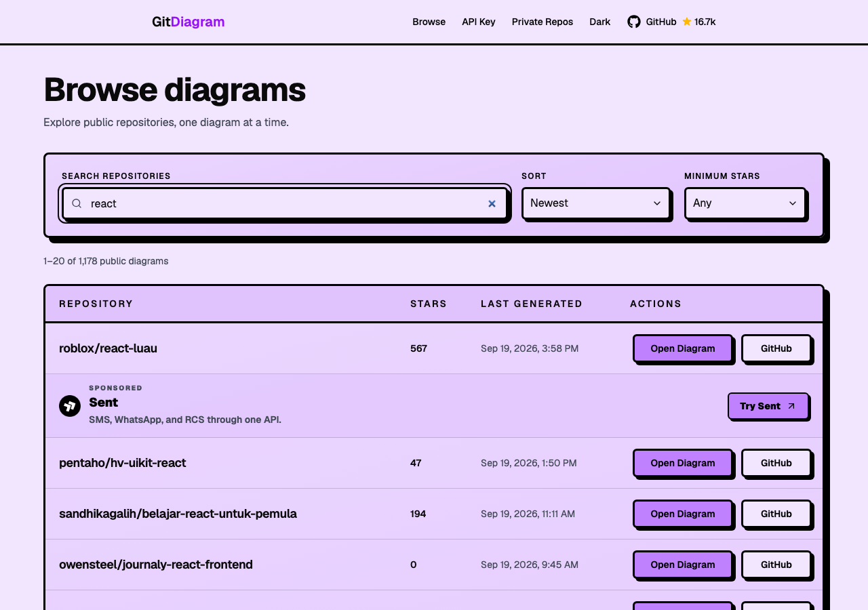
Task: Open Private Repos in navigation
Action: pyautogui.click(x=542, y=22)
